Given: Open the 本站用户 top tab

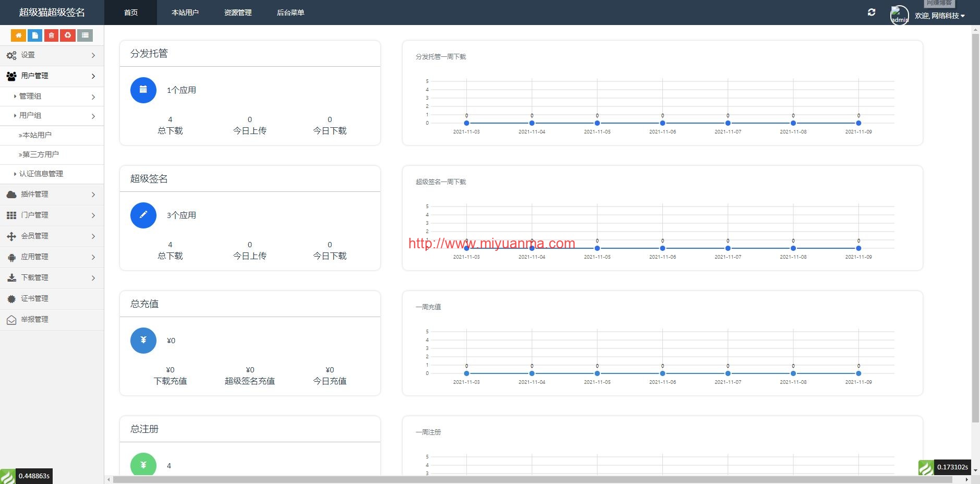Looking at the screenshot, I should (185, 13).
